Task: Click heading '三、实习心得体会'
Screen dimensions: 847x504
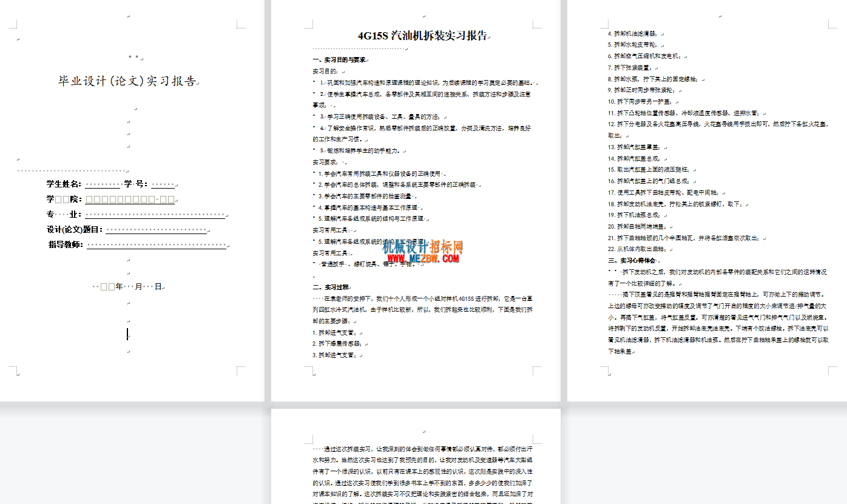Action: [x=632, y=260]
